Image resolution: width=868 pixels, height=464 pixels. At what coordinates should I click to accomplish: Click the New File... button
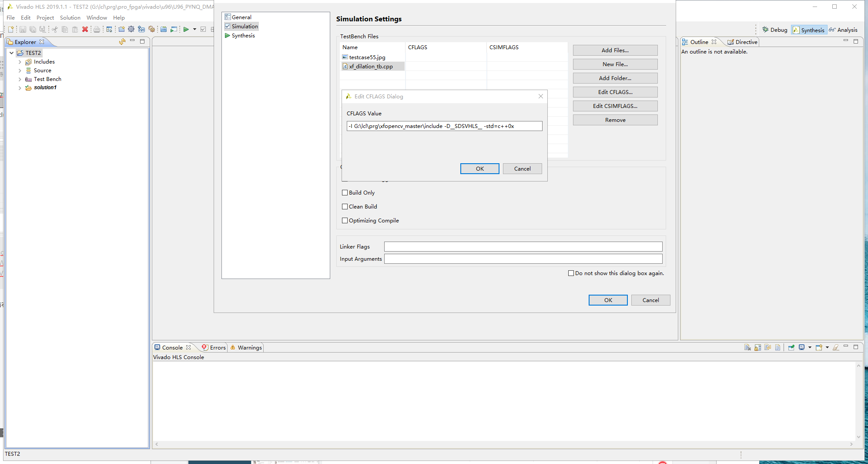(615, 64)
